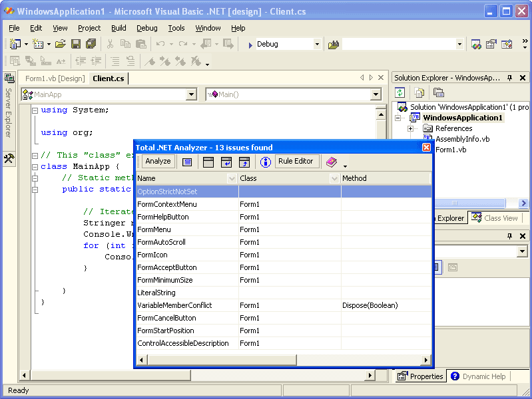This screenshot has height=399, width=532.
Task: Click the Redo arrow icon
Action: click(183, 44)
